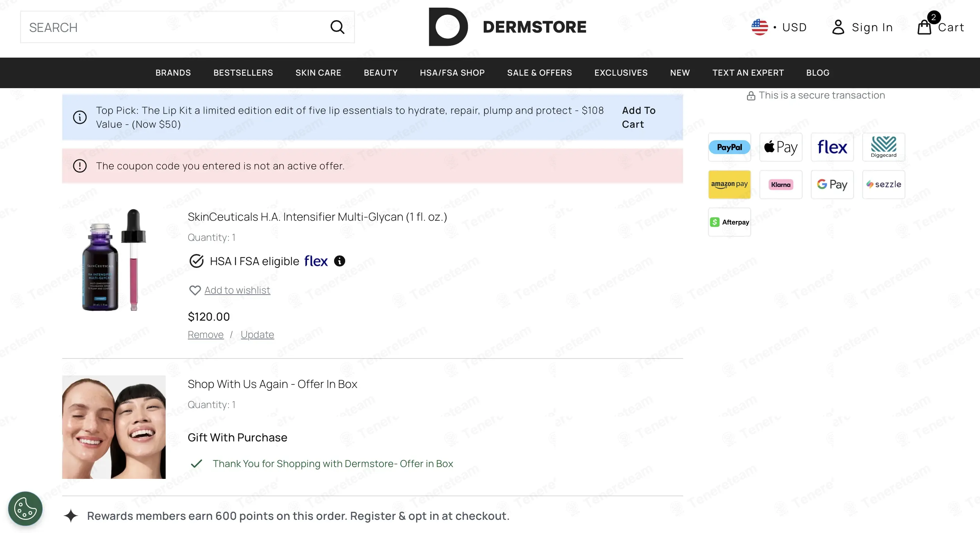Viewport: 980px width, 533px height.
Task: Click the coupon error alert icon
Action: click(x=80, y=166)
